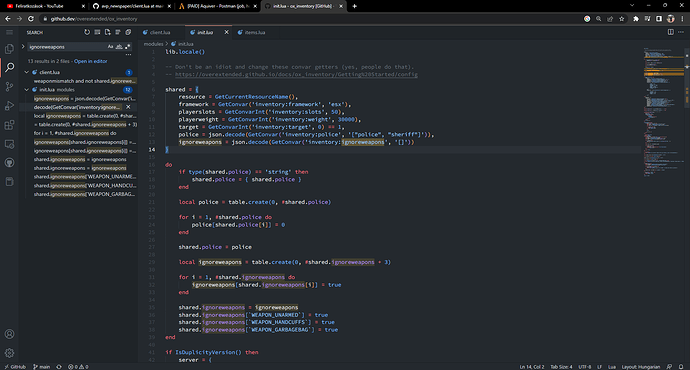Screen dimensions: 690x370
Task: Click the browser address bar URL
Action: (94, 18)
